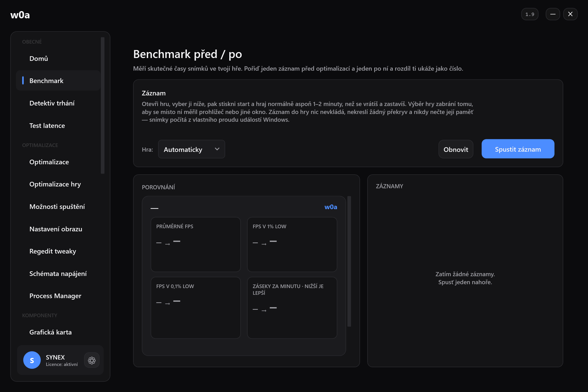Click the ZÁZNAMY panel heading
588x392 pixels.
point(389,186)
